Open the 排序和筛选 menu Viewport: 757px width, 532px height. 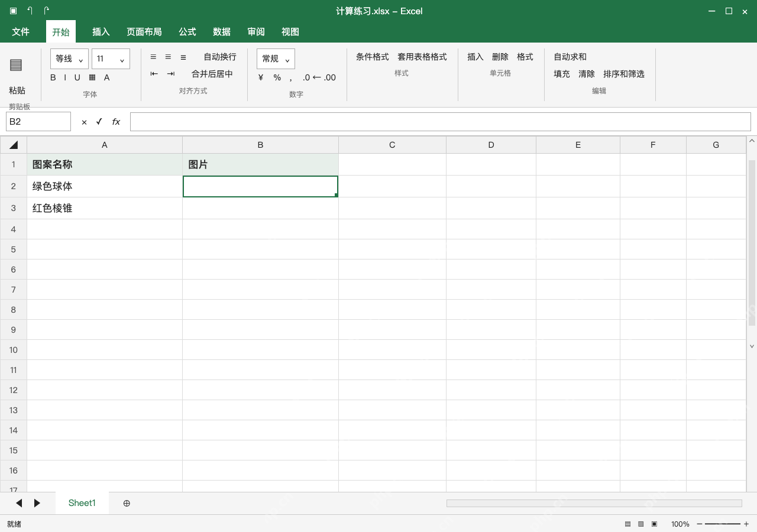(x=624, y=74)
